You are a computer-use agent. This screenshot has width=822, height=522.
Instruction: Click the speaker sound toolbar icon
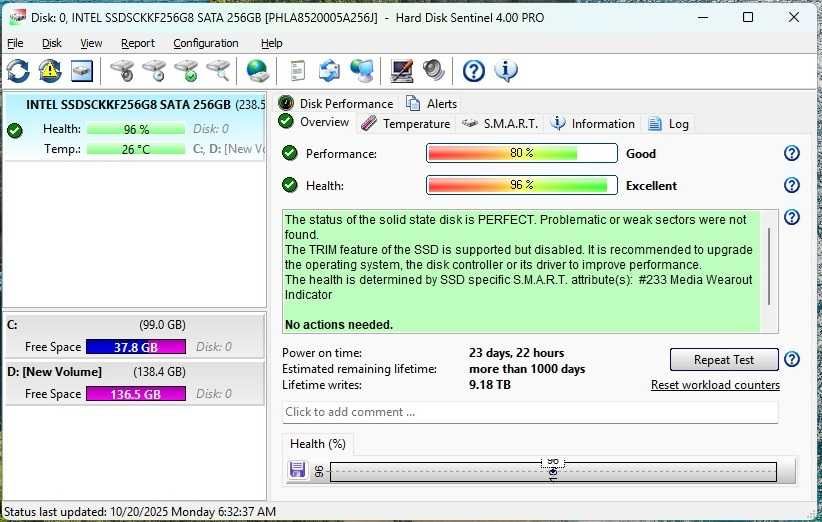click(434, 71)
